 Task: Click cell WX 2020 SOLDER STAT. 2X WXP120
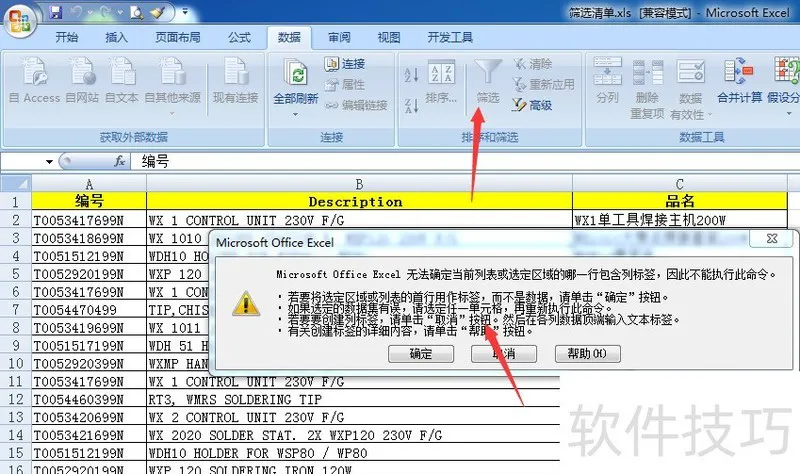pyautogui.click(x=353, y=435)
